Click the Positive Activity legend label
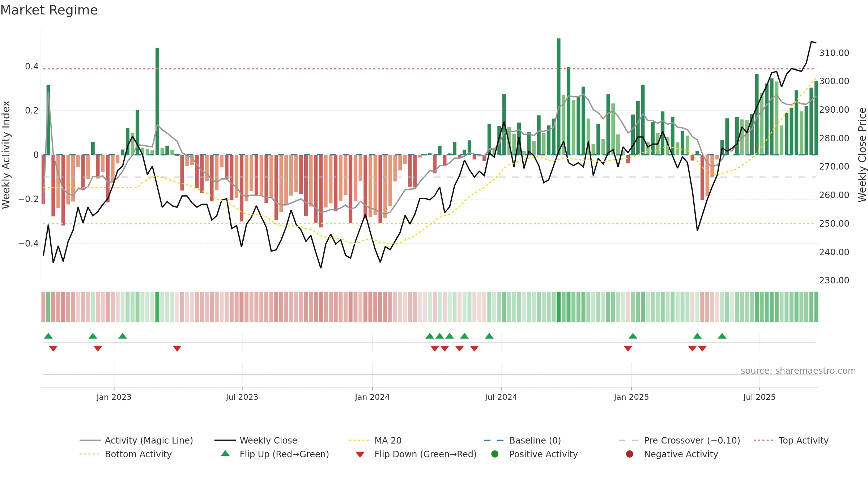The height and width of the screenshot is (488, 868). tap(543, 454)
